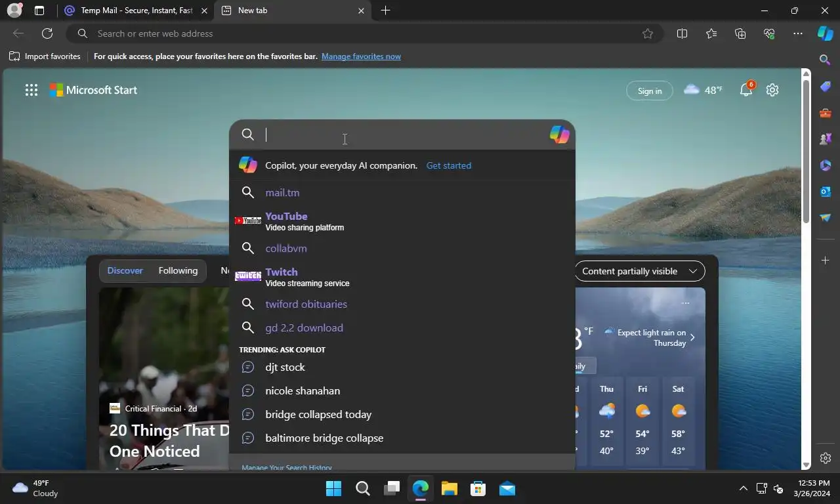The width and height of the screenshot is (840, 504).
Task: Show hidden system tray icons
Action: (743, 488)
